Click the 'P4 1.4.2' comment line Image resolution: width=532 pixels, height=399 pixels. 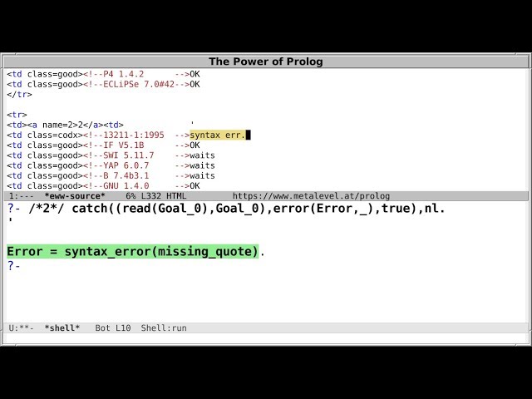103,74
